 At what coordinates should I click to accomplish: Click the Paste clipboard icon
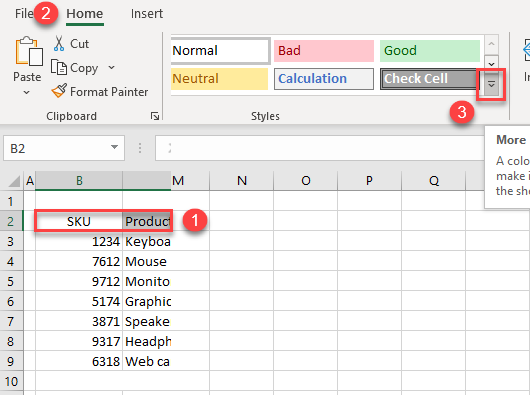pyautogui.click(x=29, y=51)
